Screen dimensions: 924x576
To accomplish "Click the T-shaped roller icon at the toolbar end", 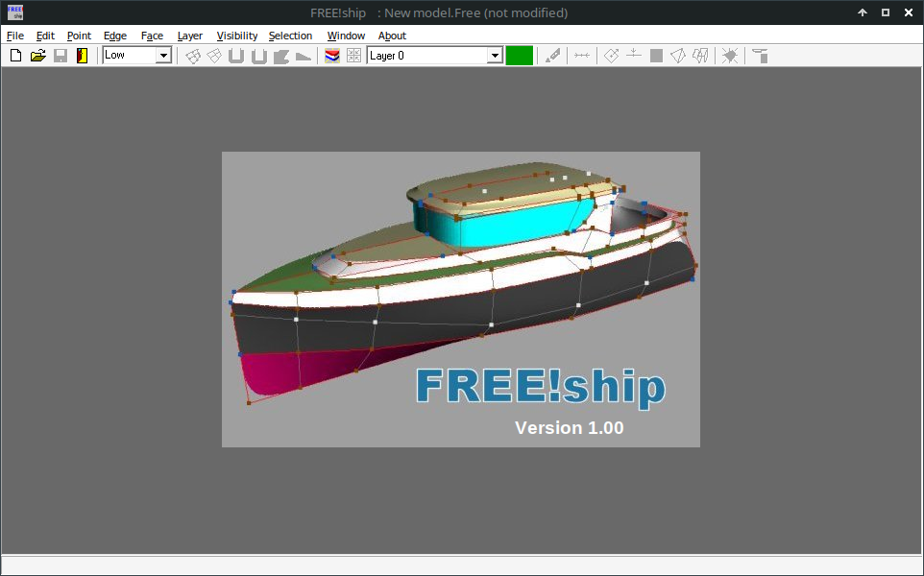I will coord(760,56).
